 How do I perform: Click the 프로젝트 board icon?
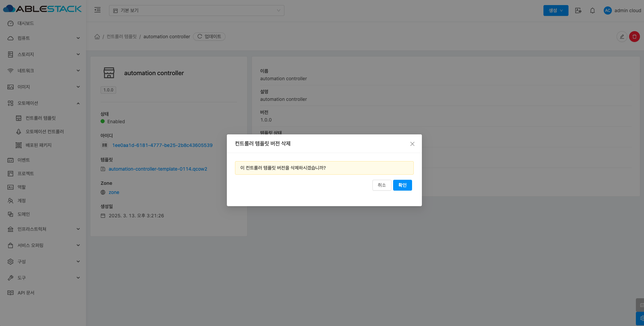(x=10, y=174)
